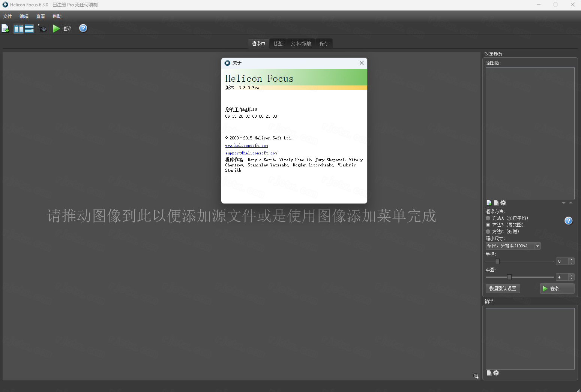The height and width of the screenshot is (392, 581).
Task: Increase the 平滑 value with up stepper
Action: click(571, 275)
